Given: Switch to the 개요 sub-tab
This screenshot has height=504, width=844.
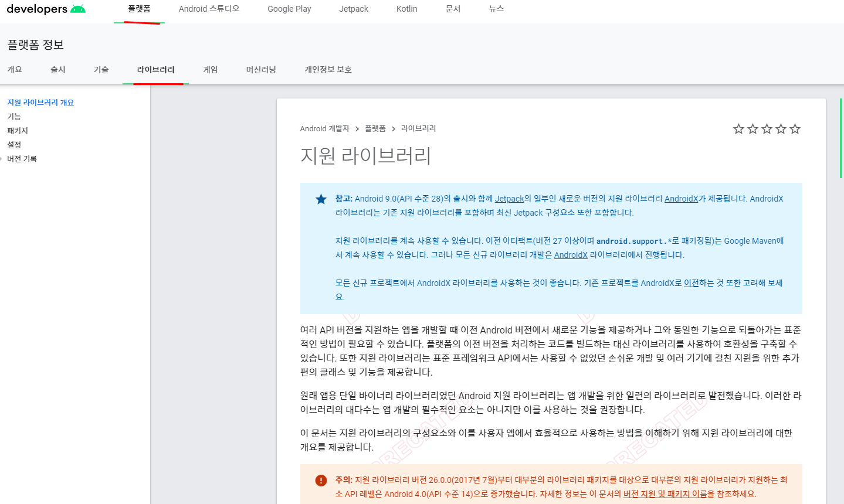Looking at the screenshot, I should pos(15,70).
